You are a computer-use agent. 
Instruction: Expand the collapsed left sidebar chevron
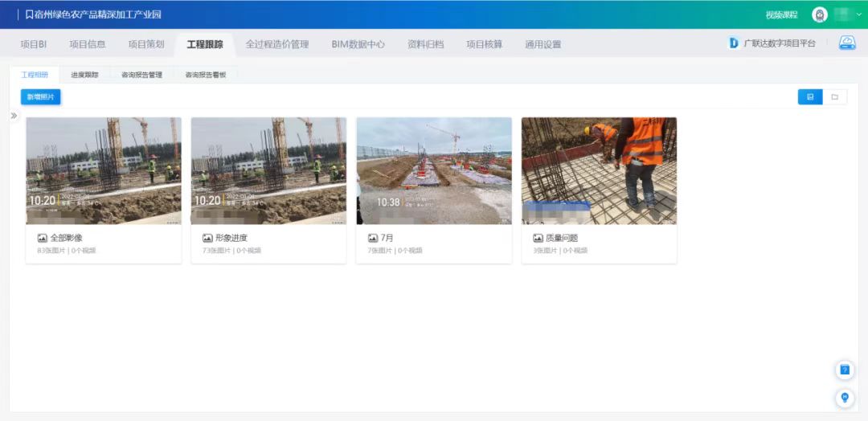tap(14, 116)
